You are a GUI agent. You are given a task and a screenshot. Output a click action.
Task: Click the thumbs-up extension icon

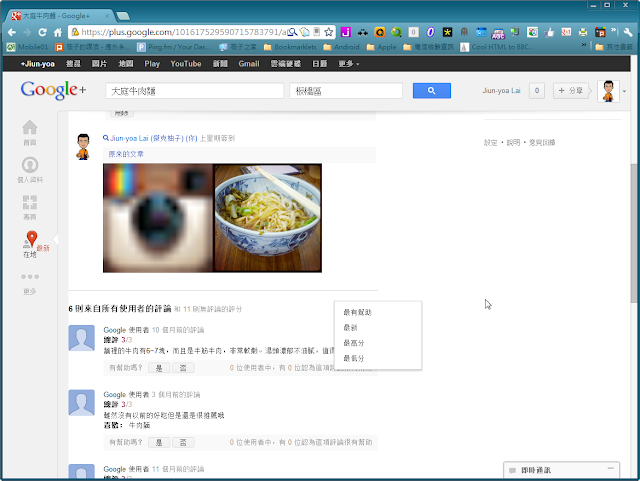[x=549, y=32]
